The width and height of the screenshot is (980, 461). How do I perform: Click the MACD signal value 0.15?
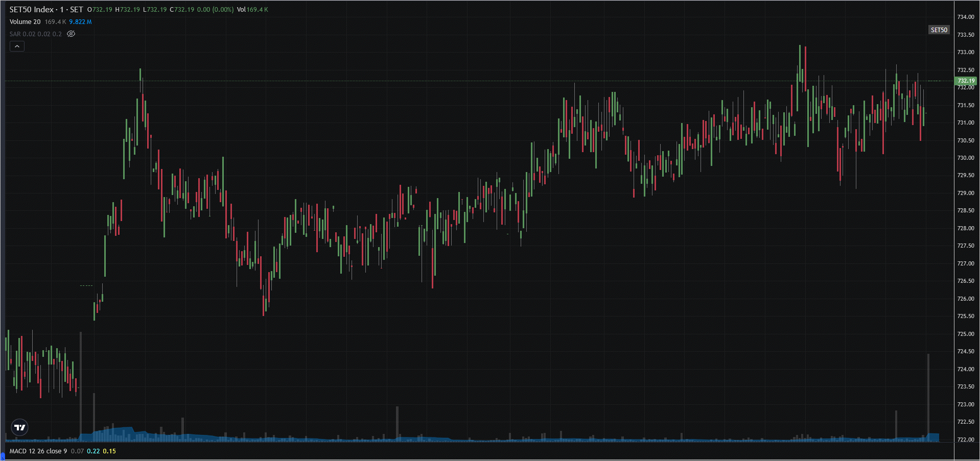pyautogui.click(x=109, y=451)
